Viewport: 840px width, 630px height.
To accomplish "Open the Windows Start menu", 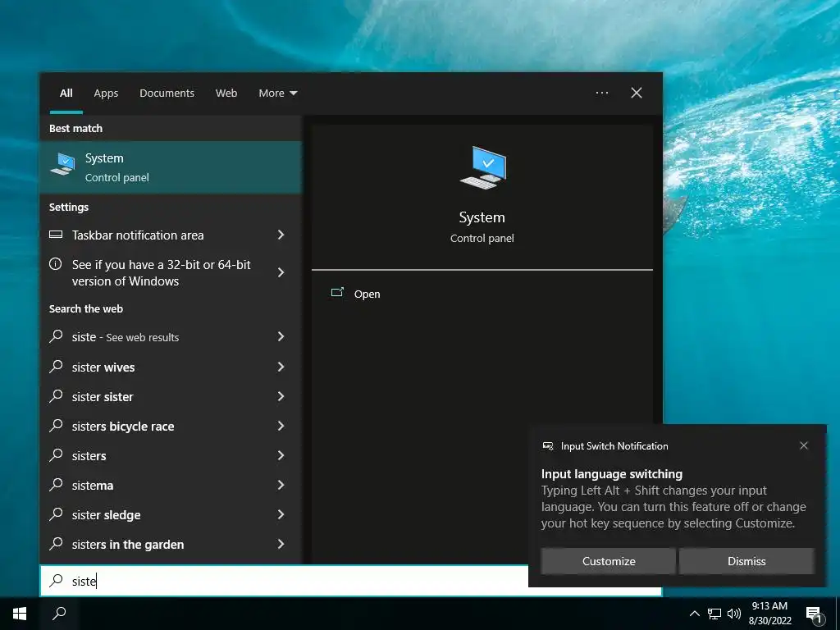I will [20, 614].
